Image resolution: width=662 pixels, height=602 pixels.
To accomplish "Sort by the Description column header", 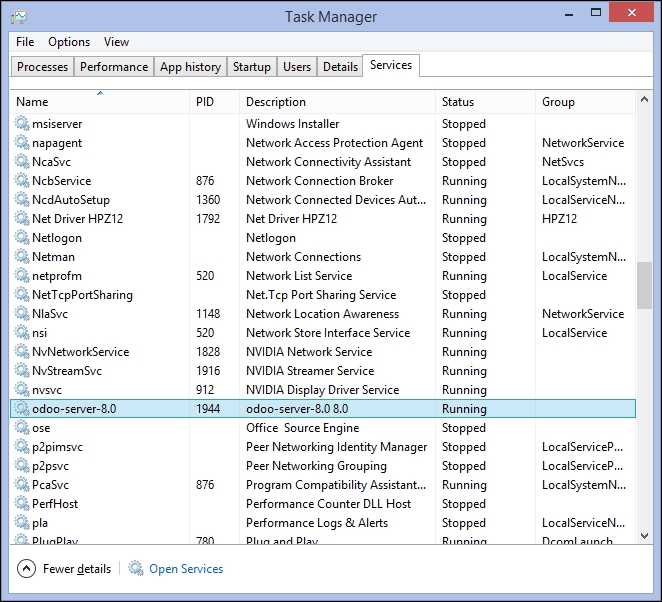I will (x=337, y=102).
